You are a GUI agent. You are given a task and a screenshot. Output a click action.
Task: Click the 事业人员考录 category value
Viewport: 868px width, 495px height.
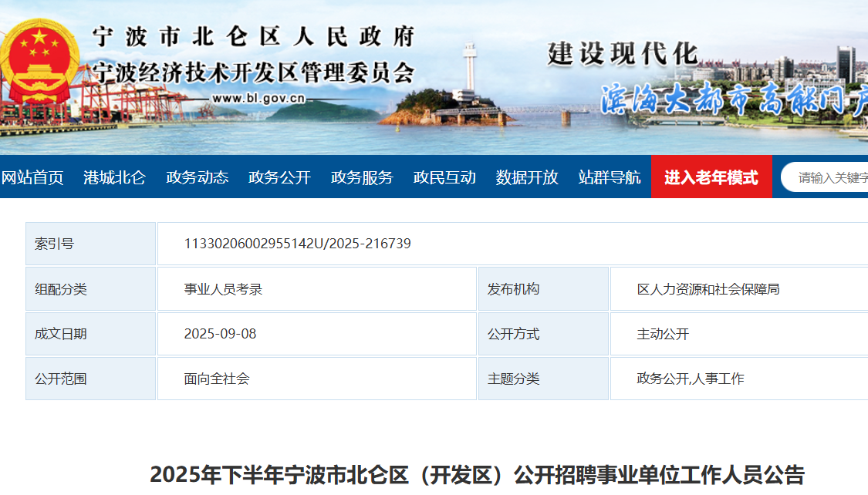pos(223,289)
